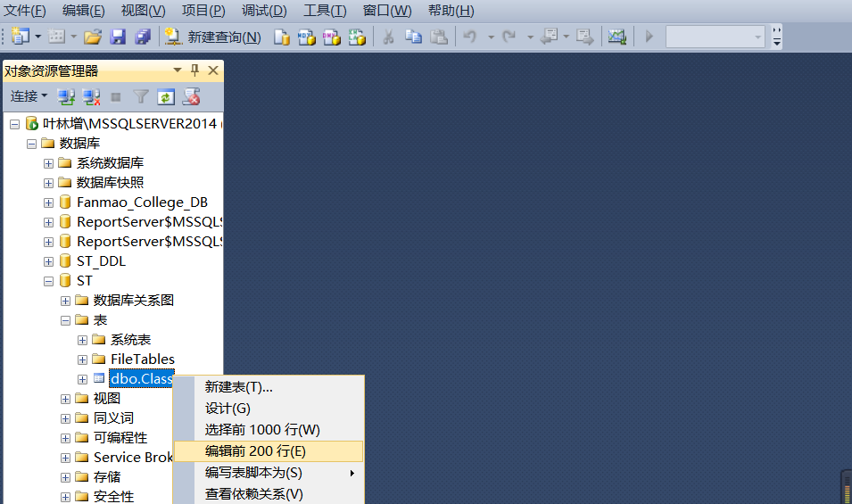This screenshot has width=852, height=504.
Task: Expand the 系统数据库 folder
Action: [48, 163]
